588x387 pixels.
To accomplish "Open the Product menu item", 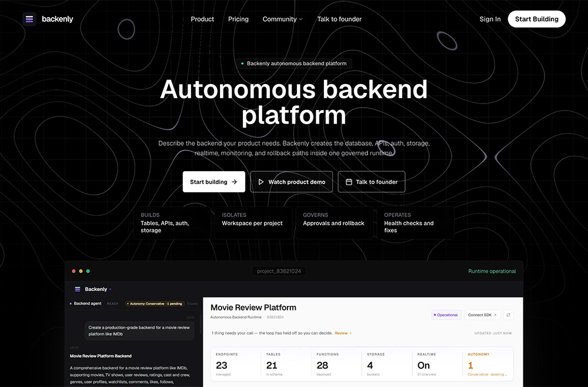I will tap(202, 19).
